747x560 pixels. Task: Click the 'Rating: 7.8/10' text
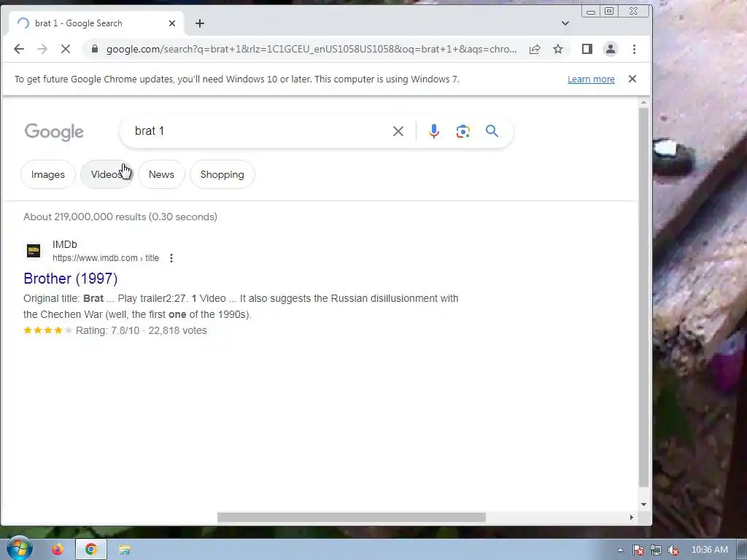pyautogui.click(x=108, y=330)
